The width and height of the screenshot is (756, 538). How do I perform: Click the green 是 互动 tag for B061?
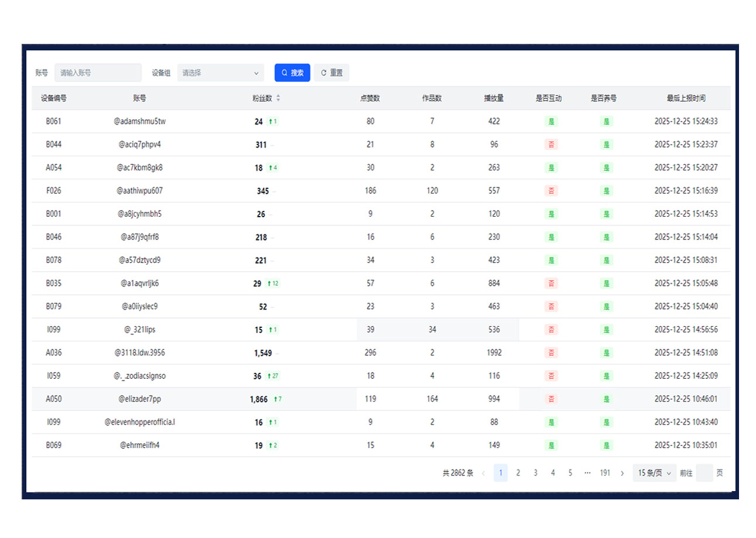click(x=551, y=122)
